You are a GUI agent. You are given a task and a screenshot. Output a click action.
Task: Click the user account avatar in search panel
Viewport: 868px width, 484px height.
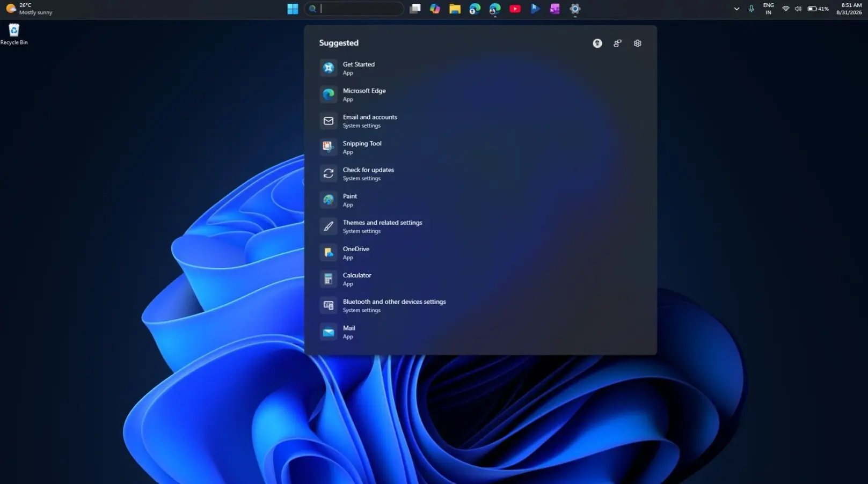point(597,43)
